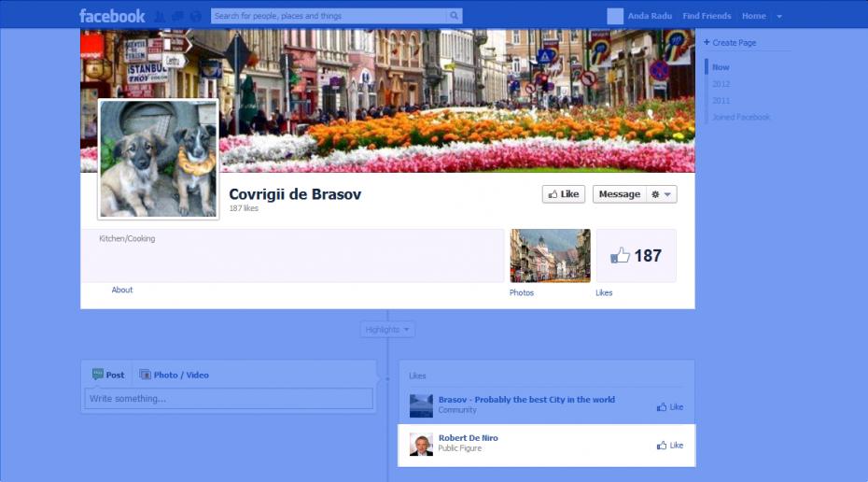Open notifications globe icon
868x482 pixels.
[x=195, y=17]
